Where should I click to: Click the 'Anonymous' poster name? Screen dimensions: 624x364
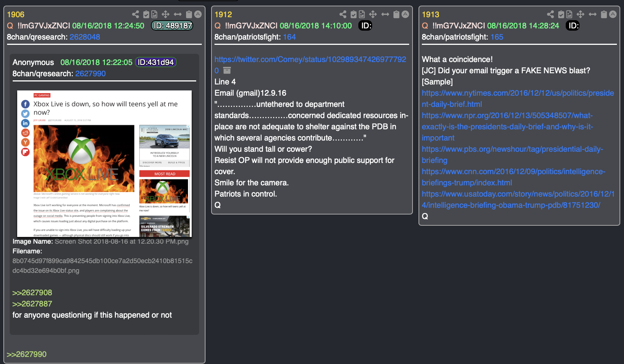[x=33, y=62]
